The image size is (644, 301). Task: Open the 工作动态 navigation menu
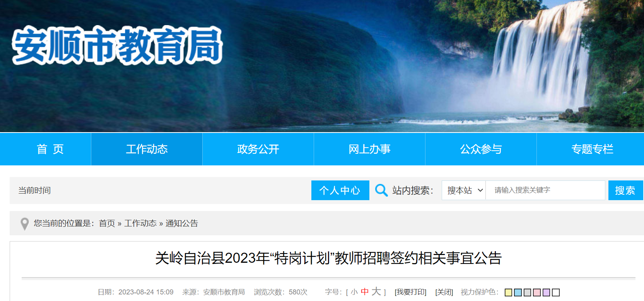tap(147, 149)
